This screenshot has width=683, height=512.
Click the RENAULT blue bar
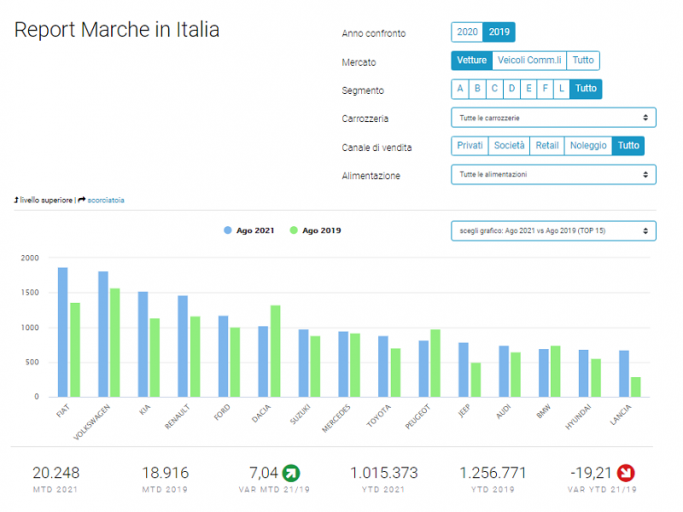coord(183,346)
